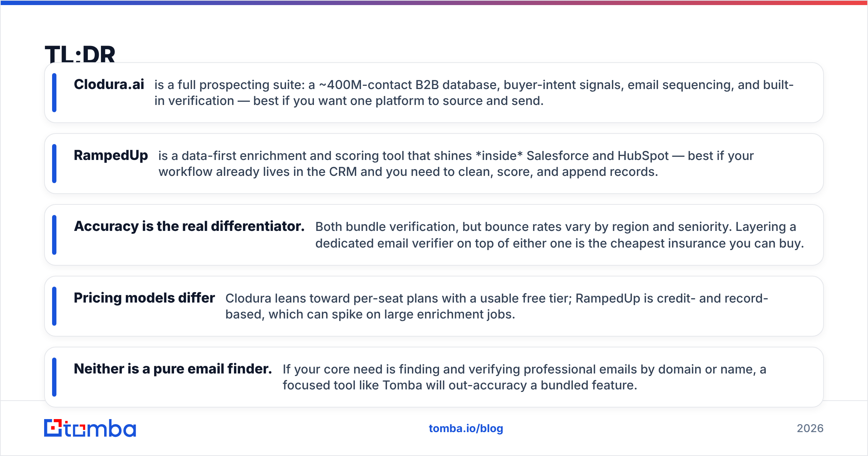The height and width of the screenshot is (456, 868).
Task: Click the blue bar in the Accuracy card
Action: coord(54,235)
